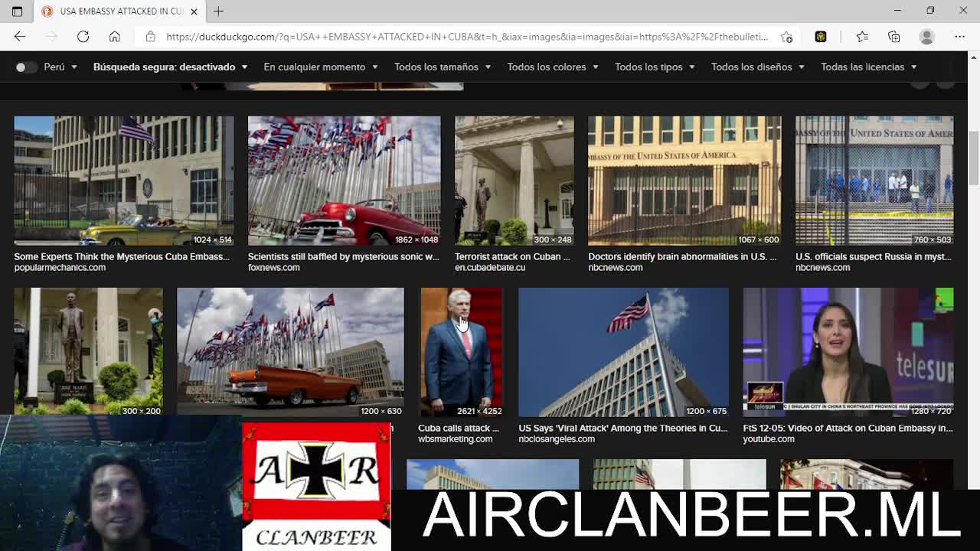The height and width of the screenshot is (551, 980).
Task: Open the browser profile avatar
Action: coord(926,37)
